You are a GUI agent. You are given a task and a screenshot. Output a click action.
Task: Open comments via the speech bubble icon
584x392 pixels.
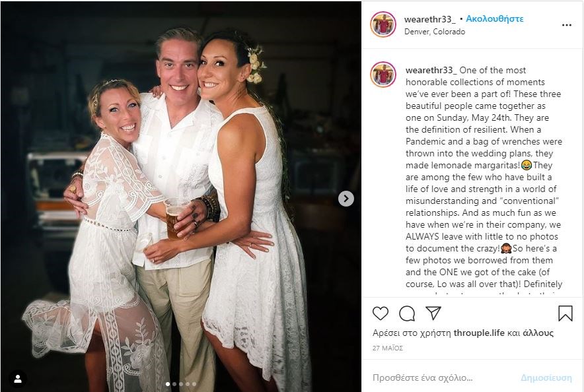(x=407, y=313)
